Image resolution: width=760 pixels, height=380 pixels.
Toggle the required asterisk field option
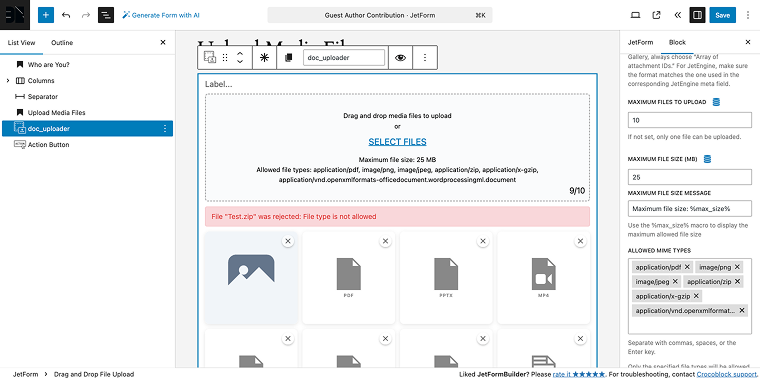click(x=264, y=58)
